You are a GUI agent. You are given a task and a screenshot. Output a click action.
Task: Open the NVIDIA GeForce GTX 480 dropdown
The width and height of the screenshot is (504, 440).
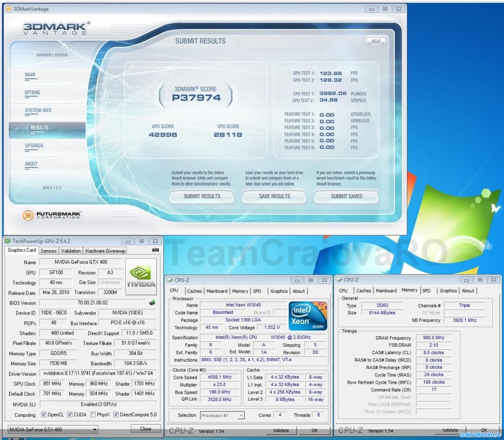point(53,429)
